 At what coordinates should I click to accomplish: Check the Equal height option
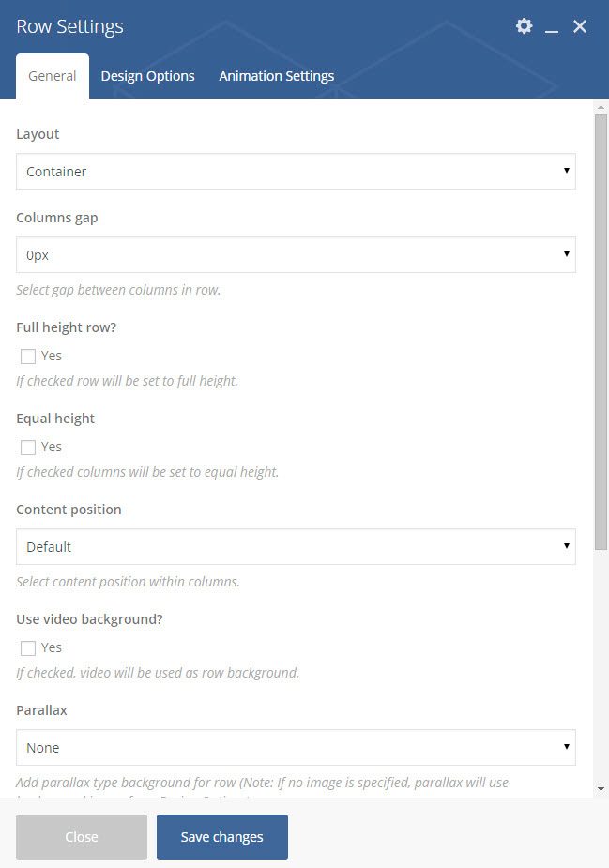pos(28,448)
